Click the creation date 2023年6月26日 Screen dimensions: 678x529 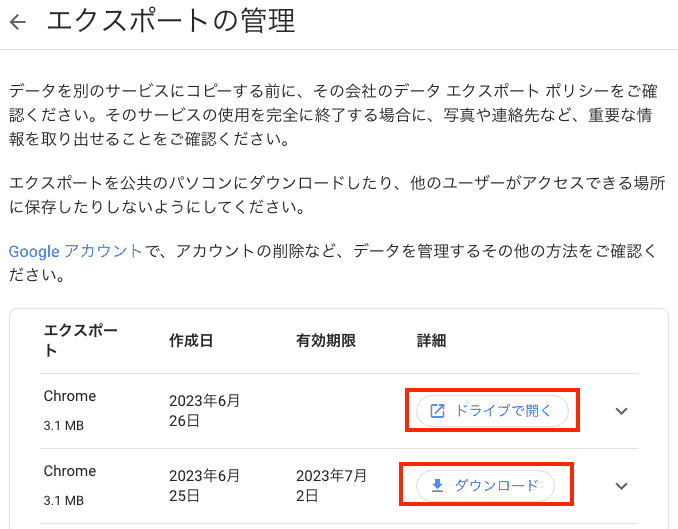click(x=204, y=410)
